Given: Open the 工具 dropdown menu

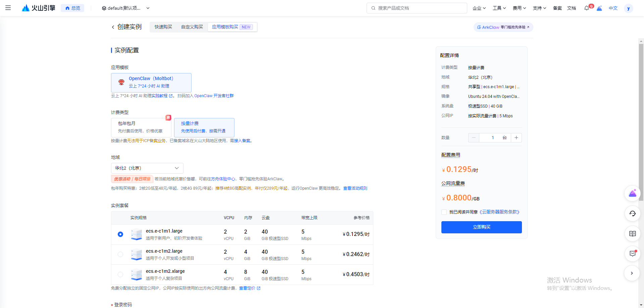Looking at the screenshot, I should coord(499,8).
